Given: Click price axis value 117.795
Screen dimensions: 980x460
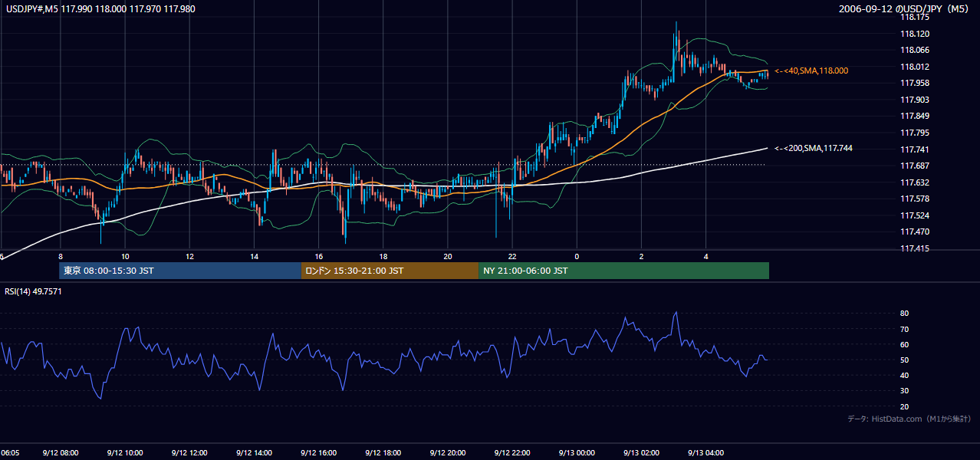Looking at the screenshot, I should [x=913, y=133].
